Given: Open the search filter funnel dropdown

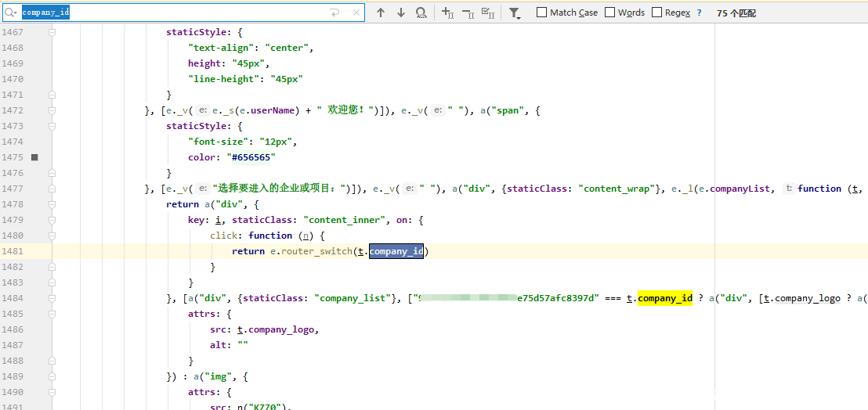Looking at the screenshot, I should click(x=515, y=13).
